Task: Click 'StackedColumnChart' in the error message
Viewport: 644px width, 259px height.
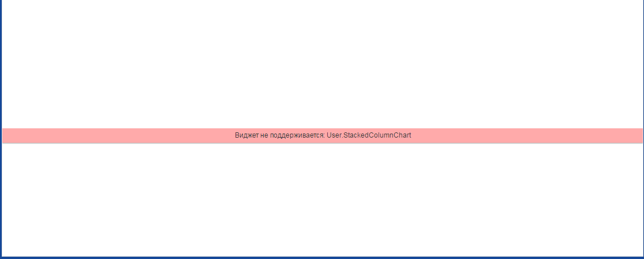Action: click(x=377, y=135)
